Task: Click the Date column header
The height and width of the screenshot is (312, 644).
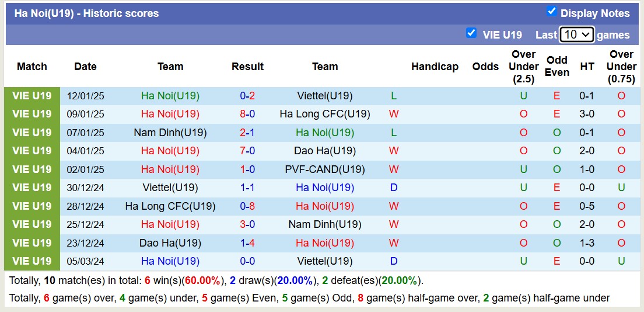Action: click(x=85, y=67)
